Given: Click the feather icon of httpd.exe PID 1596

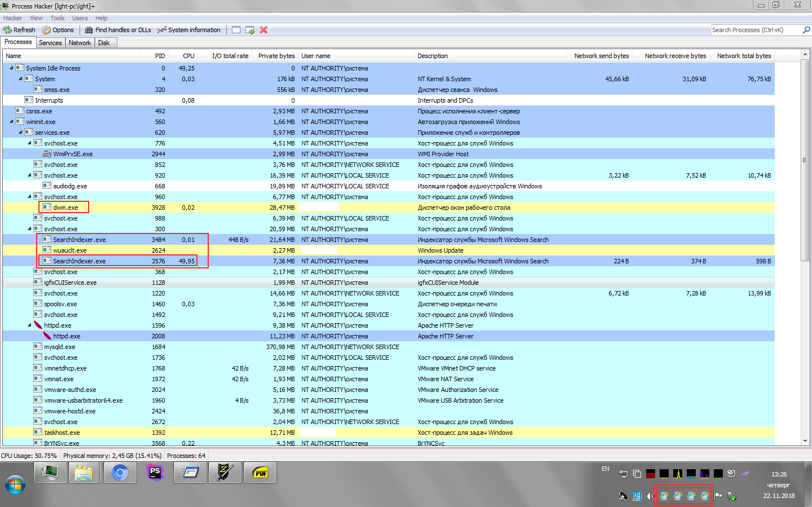Looking at the screenshot, I should 38,325.
